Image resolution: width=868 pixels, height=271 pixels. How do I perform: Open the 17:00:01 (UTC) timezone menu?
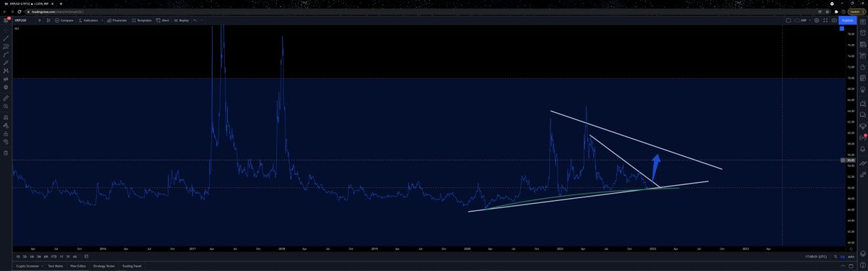click(x=816, y=257)
